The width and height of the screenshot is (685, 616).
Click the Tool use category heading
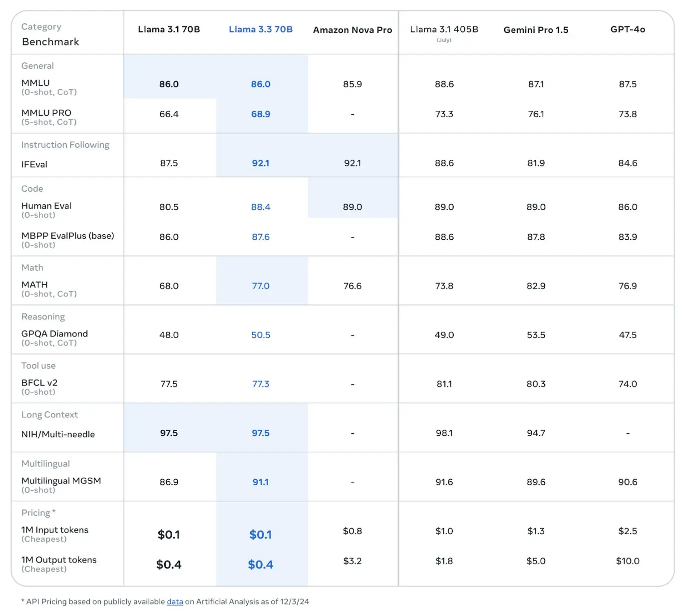[38, 365]
